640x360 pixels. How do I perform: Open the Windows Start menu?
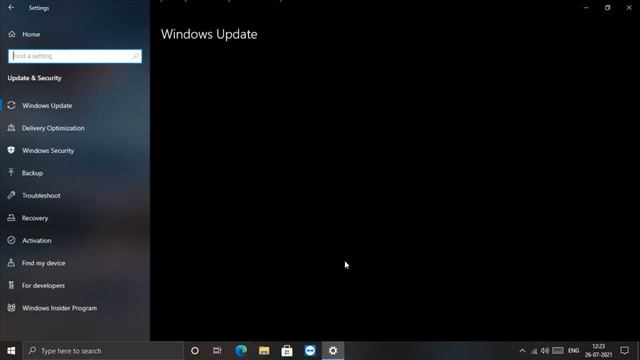[11, 351]
